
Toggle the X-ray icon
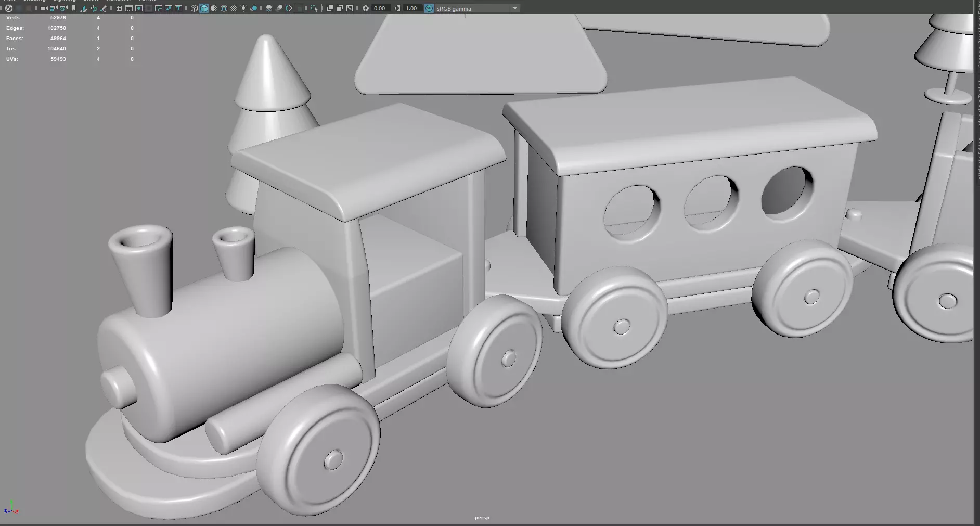pyautogui.click(x=330, y=8)
